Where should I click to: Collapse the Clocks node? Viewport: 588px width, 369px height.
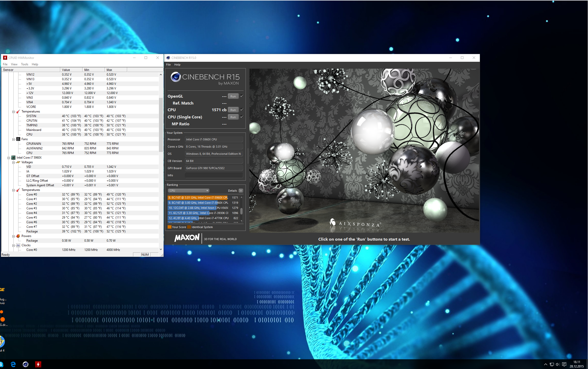coord(13,245)
